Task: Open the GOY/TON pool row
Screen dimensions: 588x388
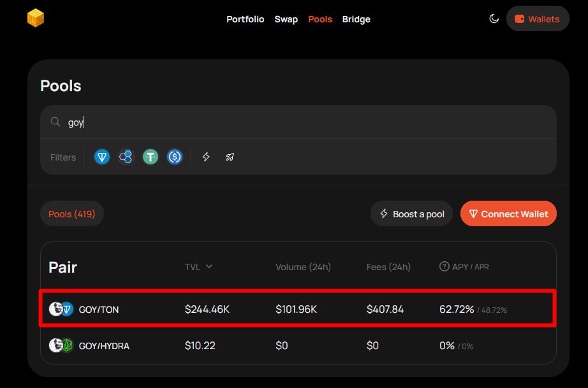Action: pos(298,310)
